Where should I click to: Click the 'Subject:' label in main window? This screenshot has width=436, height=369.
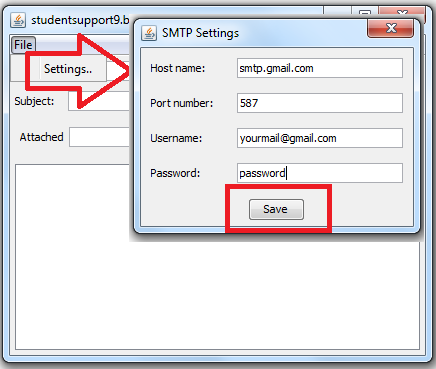(34, 101)
